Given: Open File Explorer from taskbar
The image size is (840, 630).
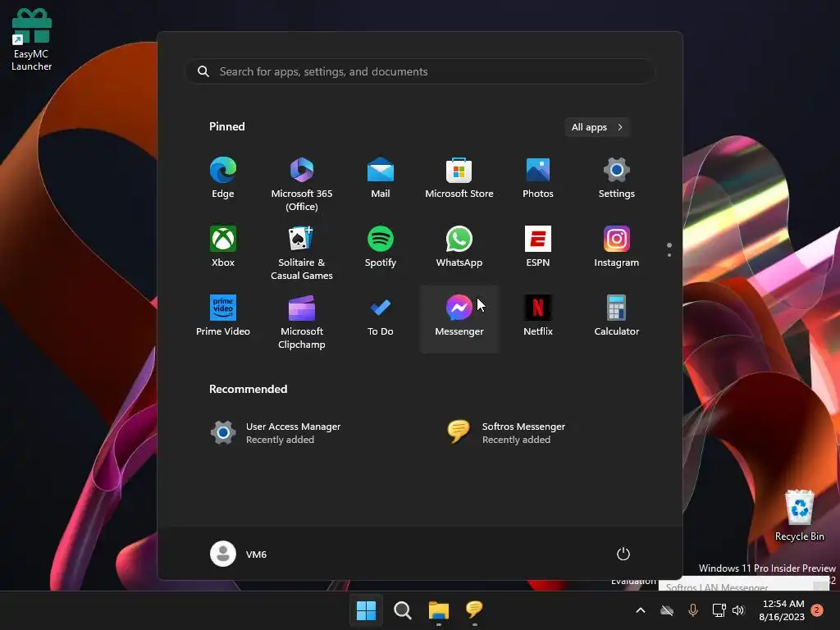Looking at the screenshot, I should coord(438,610).
